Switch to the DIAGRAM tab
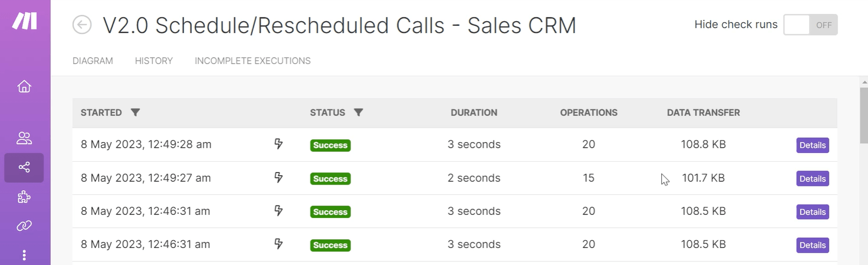Viewport: 868px width, 265px height. coord(93,61)
